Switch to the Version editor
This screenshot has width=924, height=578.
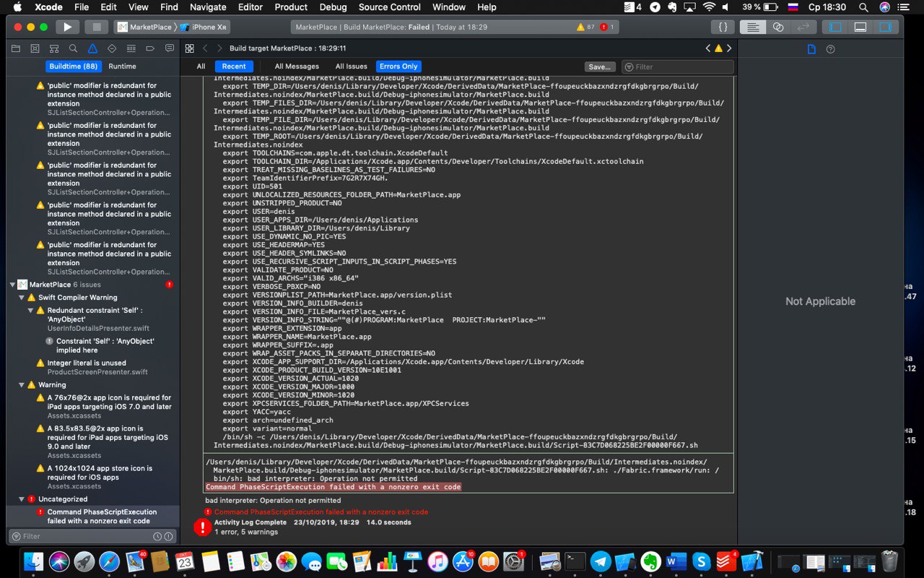pos(803,27)
